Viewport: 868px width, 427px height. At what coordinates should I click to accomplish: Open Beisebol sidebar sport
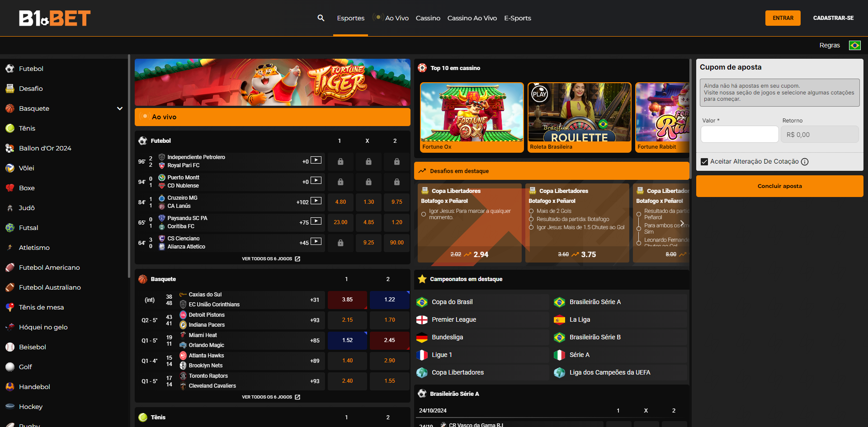[x=33, y=347]
